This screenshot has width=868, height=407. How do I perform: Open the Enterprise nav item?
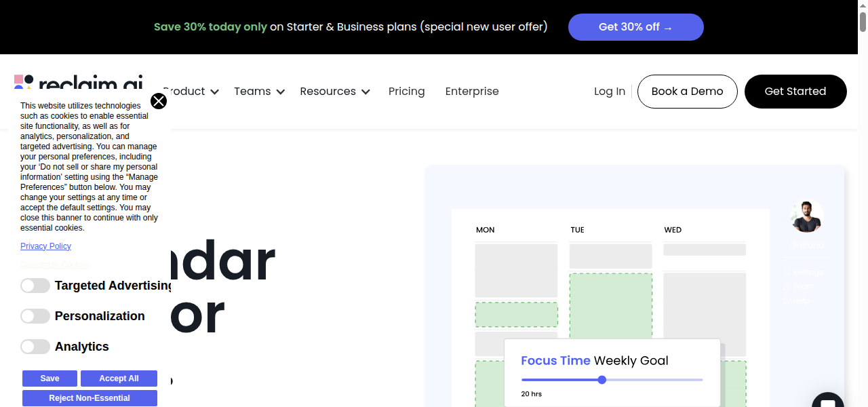pos(472,92)
